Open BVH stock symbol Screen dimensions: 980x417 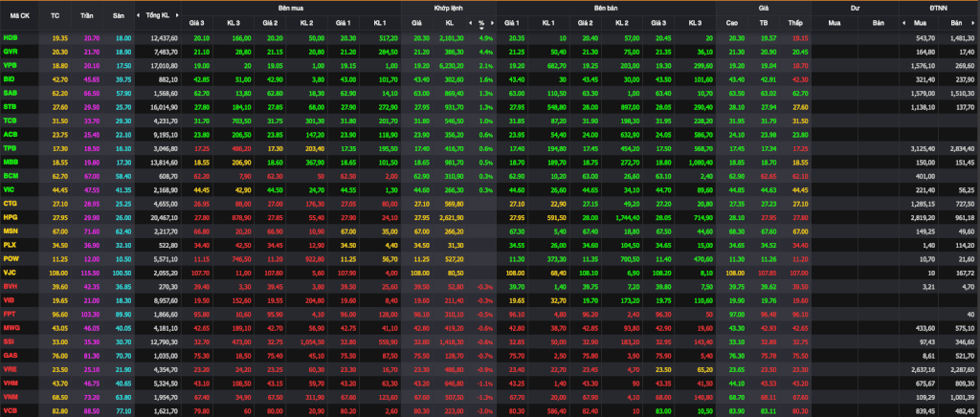pos(10,286)
